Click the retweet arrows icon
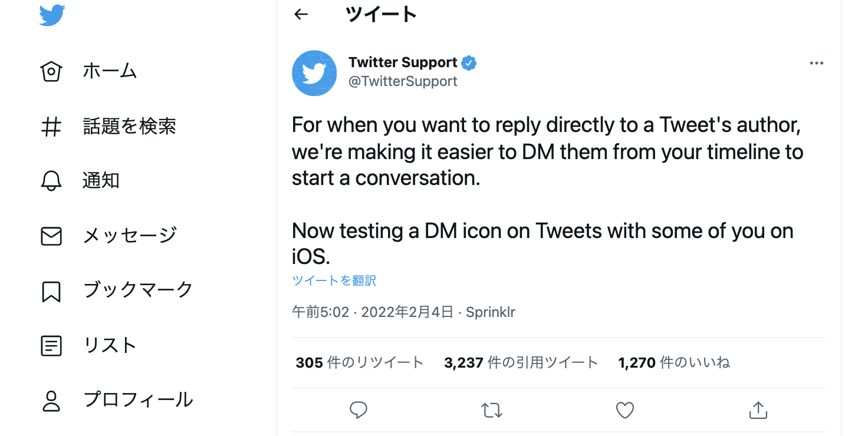The width and height of the screenshot is (868, 436). (492, 410)
